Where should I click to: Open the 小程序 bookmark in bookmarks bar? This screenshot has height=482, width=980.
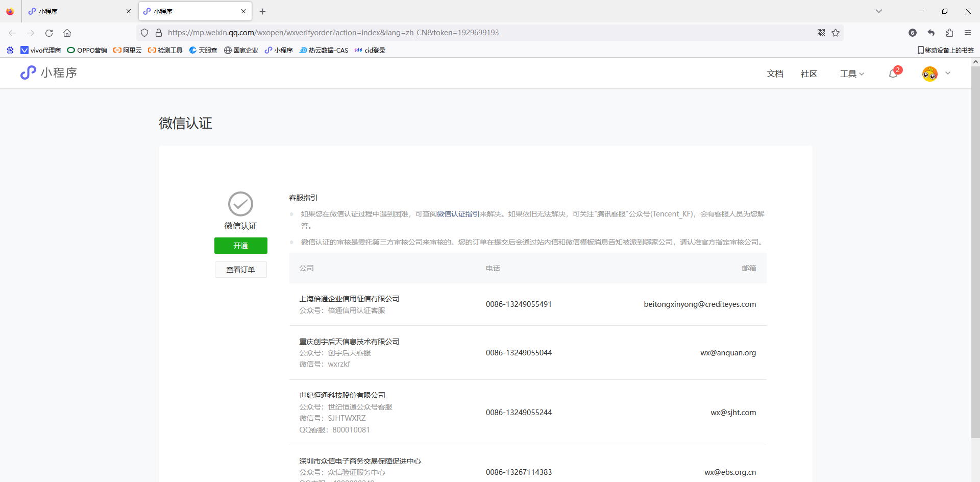[x=279, y=50]
